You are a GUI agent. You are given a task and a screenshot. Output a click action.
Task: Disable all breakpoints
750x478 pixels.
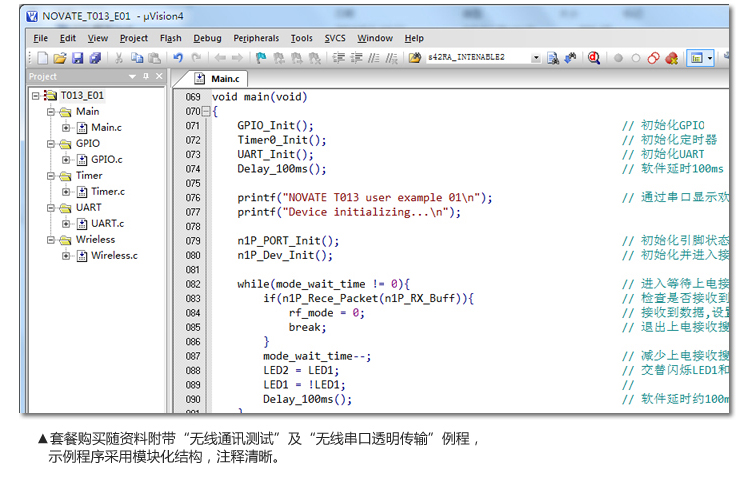click(653, 58)
